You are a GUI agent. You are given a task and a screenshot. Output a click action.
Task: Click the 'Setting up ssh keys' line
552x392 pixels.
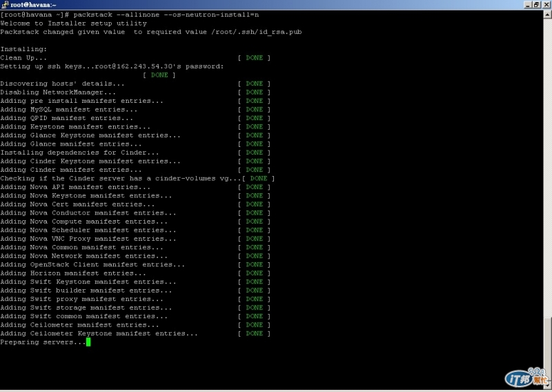tap(112, 66)
